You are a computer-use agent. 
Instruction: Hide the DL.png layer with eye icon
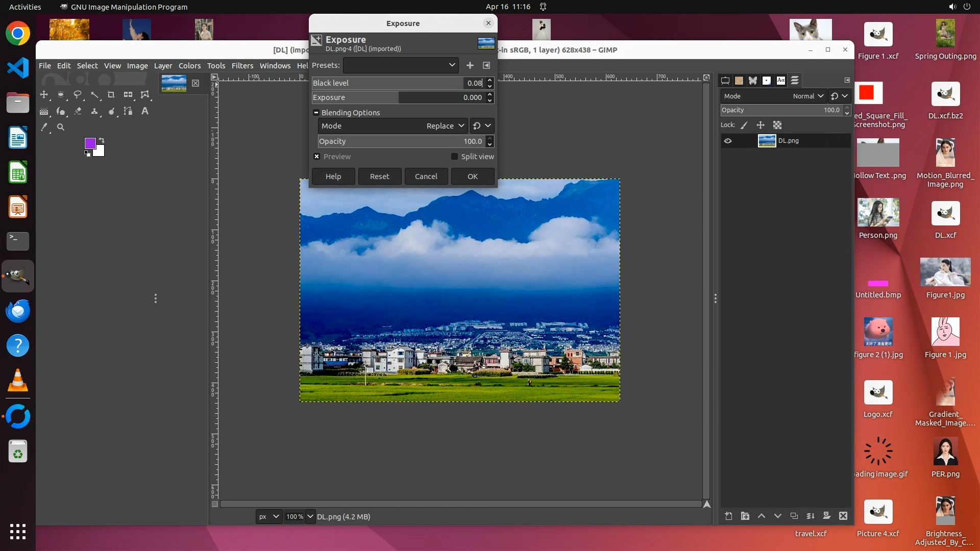[728, 141]
